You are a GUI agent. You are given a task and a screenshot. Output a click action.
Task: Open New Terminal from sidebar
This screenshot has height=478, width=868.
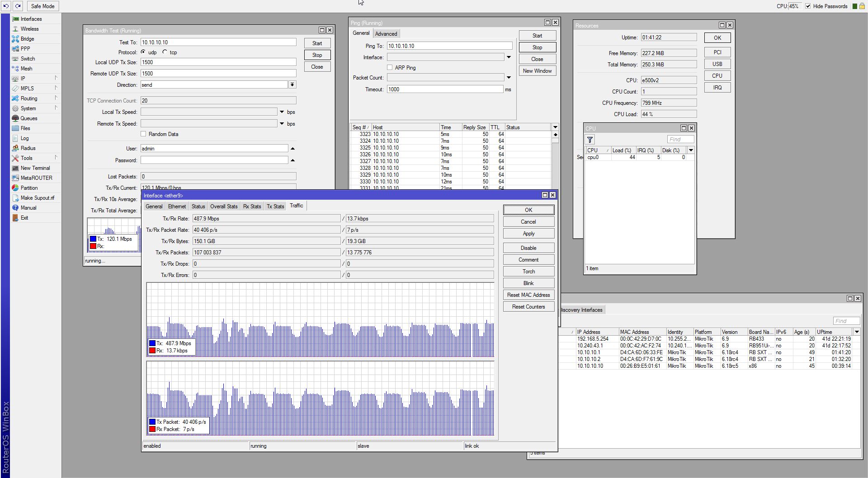[16, 168]
